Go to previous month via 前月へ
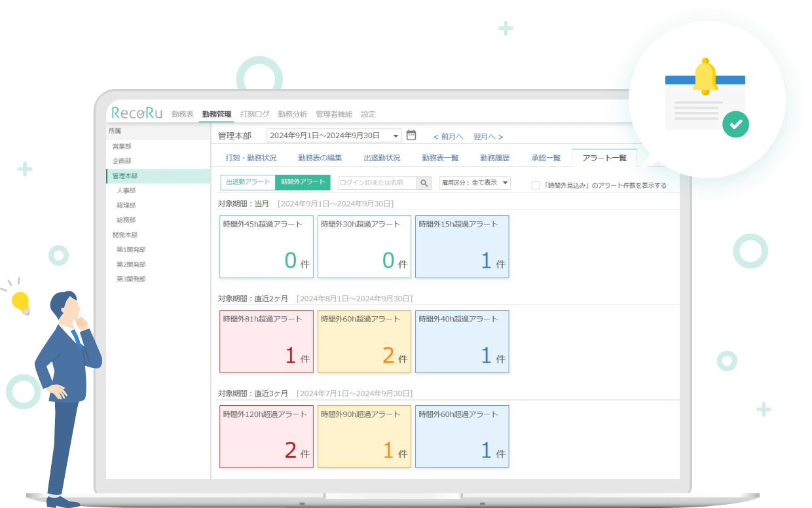This screenshot has width=812, height=508. click(x=449, y=137)
